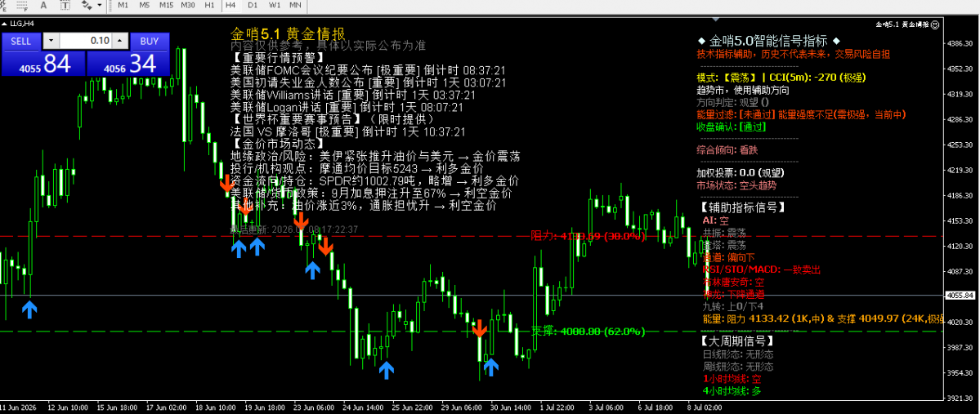
Task: Open the Arrows tool dropdown arrow
Action: pyautogui.click(x=100, y=5)
